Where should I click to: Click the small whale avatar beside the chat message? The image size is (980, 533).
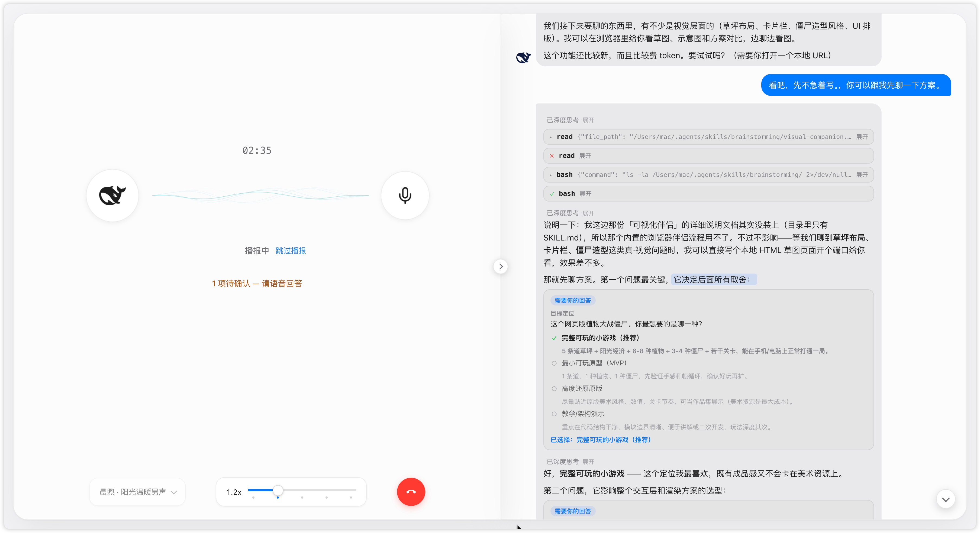point(523,57)
